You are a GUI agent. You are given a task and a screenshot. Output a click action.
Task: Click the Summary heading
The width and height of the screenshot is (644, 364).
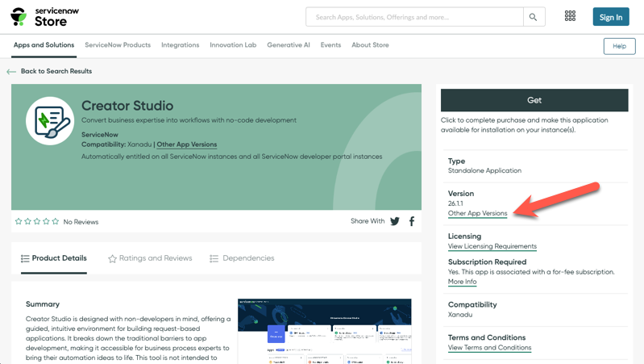[43, 304]
